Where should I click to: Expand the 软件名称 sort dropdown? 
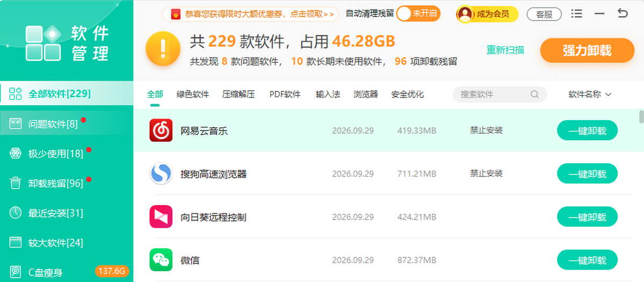pyautogui.click(x=590, y=95)
